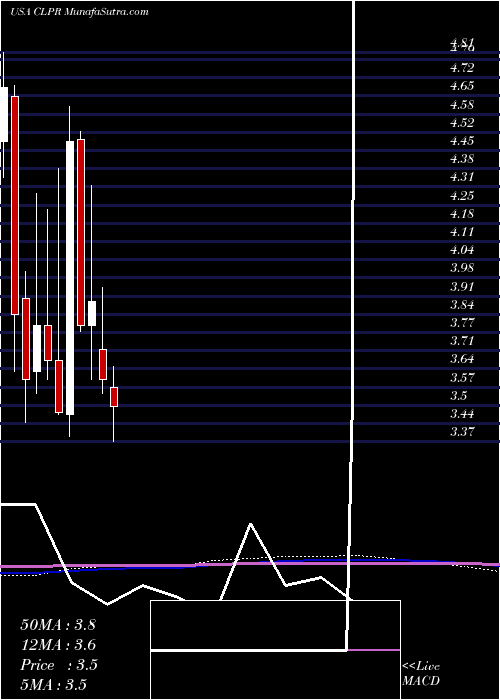
Task: Pick the 4.45 price axis label
Action: pos(462,141)
